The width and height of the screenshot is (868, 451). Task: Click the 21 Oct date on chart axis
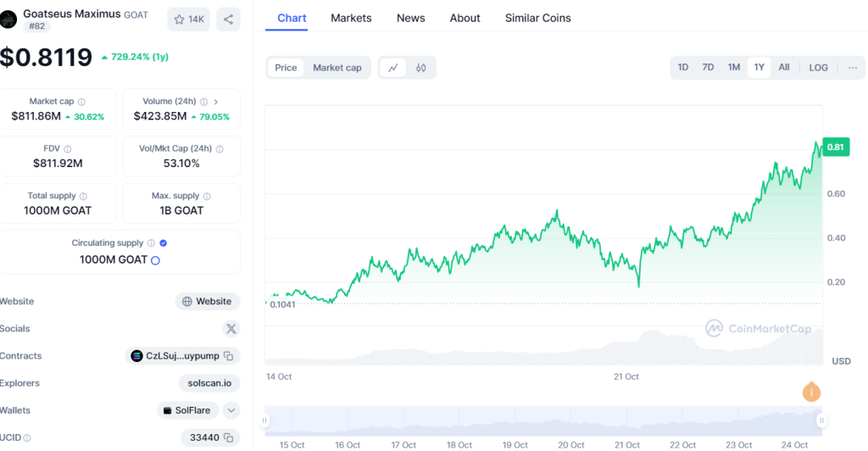click(626, 377)
